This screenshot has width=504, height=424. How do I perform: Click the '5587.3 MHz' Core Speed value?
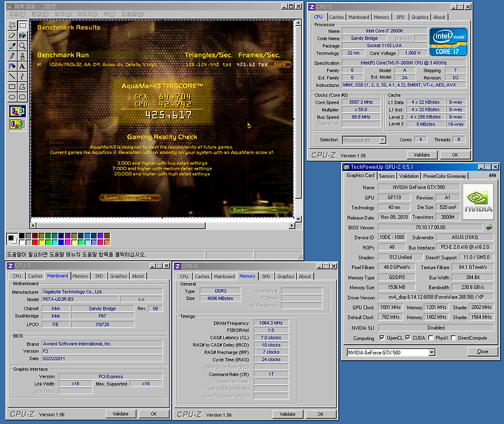point(361,102)
